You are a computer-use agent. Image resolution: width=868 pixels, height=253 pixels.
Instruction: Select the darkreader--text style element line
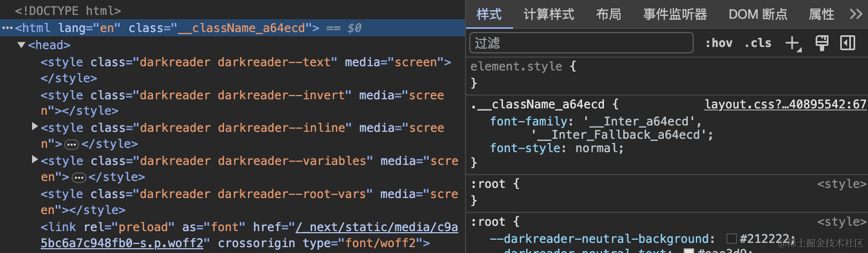coord(246,62)
